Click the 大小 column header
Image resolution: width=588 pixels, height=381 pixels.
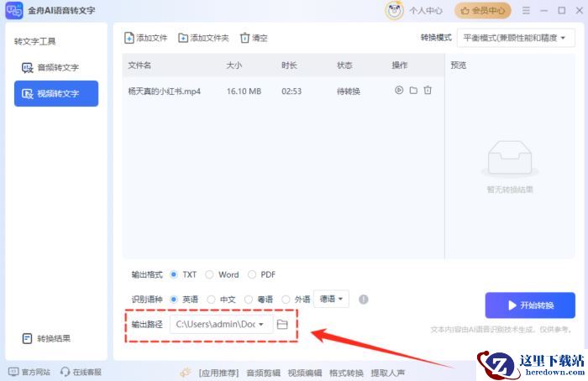(x=234, y=65)
